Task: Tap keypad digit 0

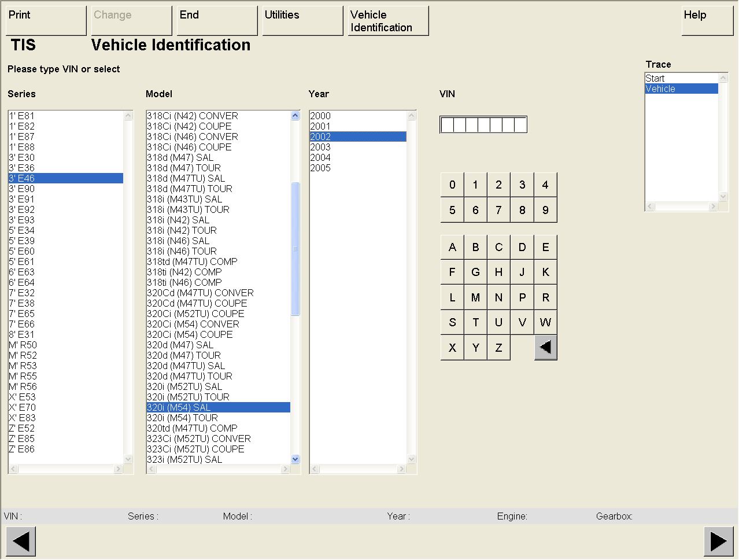Action: (x=452, y=185)
